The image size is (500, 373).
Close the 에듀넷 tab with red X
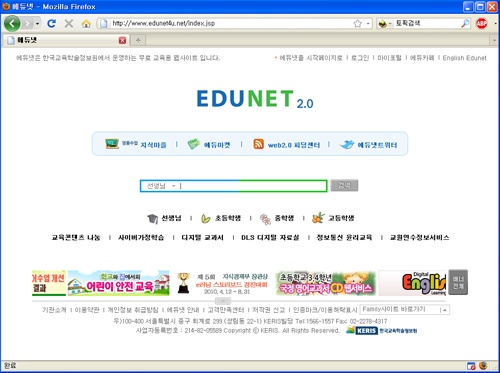click(122, 40)
